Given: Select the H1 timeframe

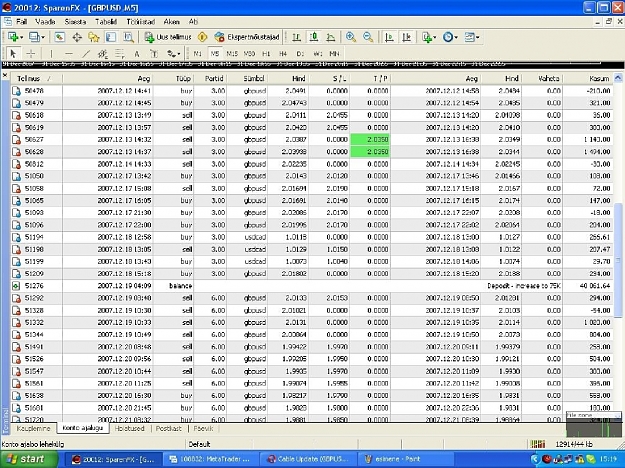Looking at the screenshot, I should (266, 53).
